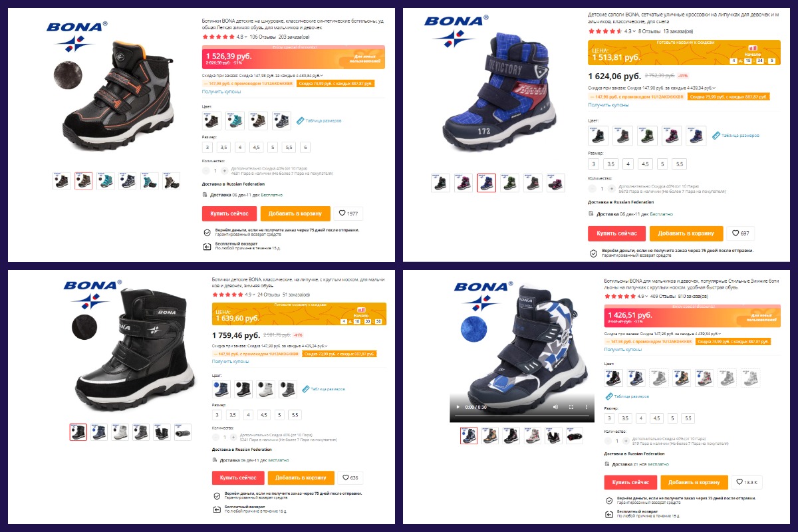Choose the teal boot color swatch
This screenshot has width=798, height=532.
[235, 120]
